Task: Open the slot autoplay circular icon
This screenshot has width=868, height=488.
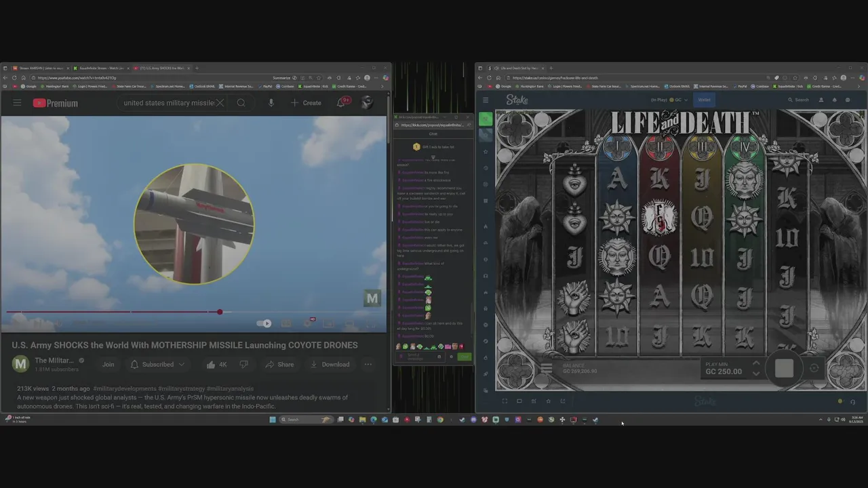Action: (x=814, y=368)
